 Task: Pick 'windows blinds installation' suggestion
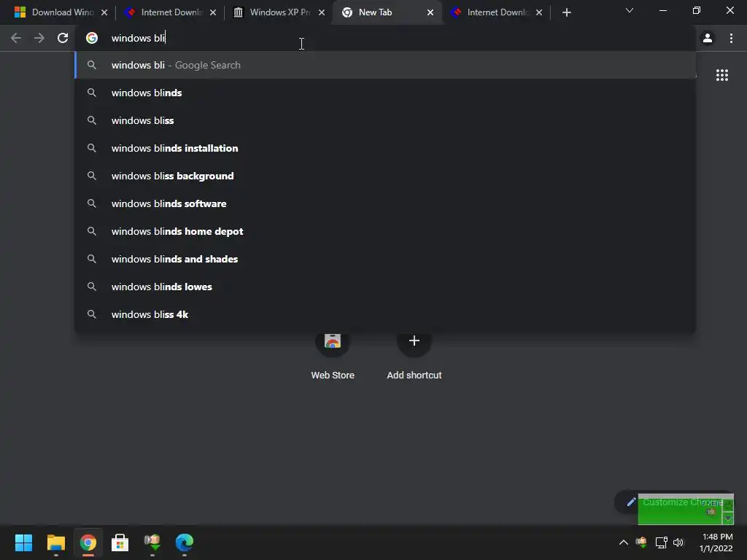pos(385,148)
